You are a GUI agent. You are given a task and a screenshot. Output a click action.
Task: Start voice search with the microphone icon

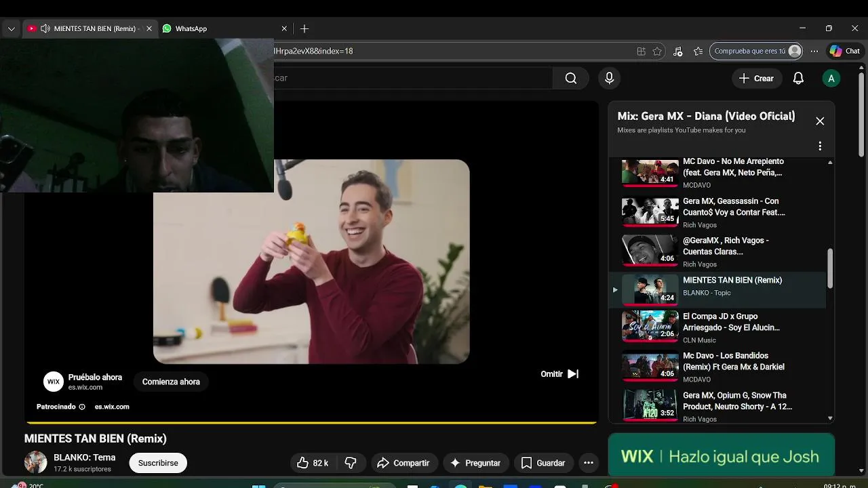tap(609, 78)
